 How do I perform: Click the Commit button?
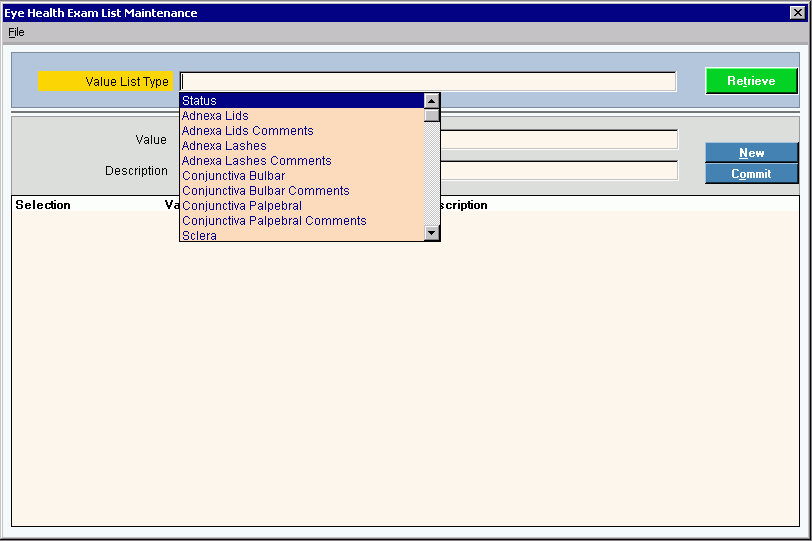pos(751,174)
